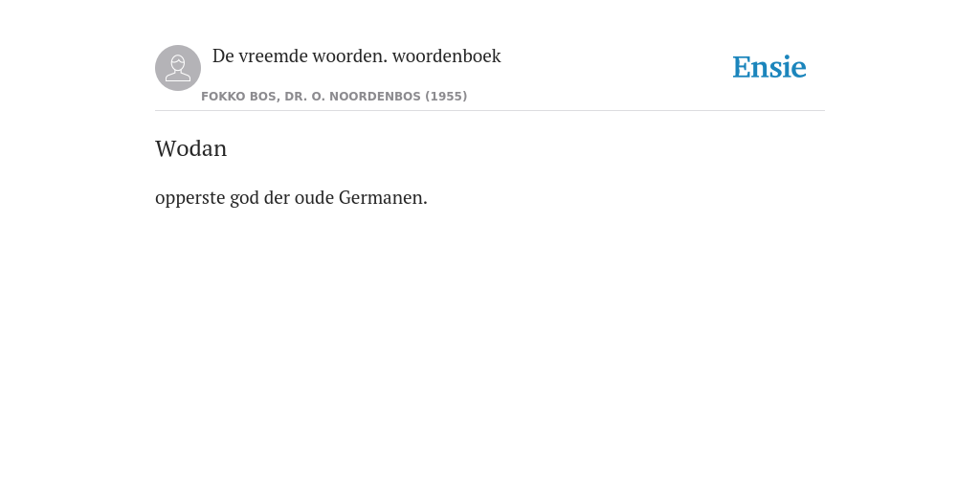The height and width of the screenshot is (490, 980).
Task: Click the person silhouette inside the avatar
Action: point(177,68)
